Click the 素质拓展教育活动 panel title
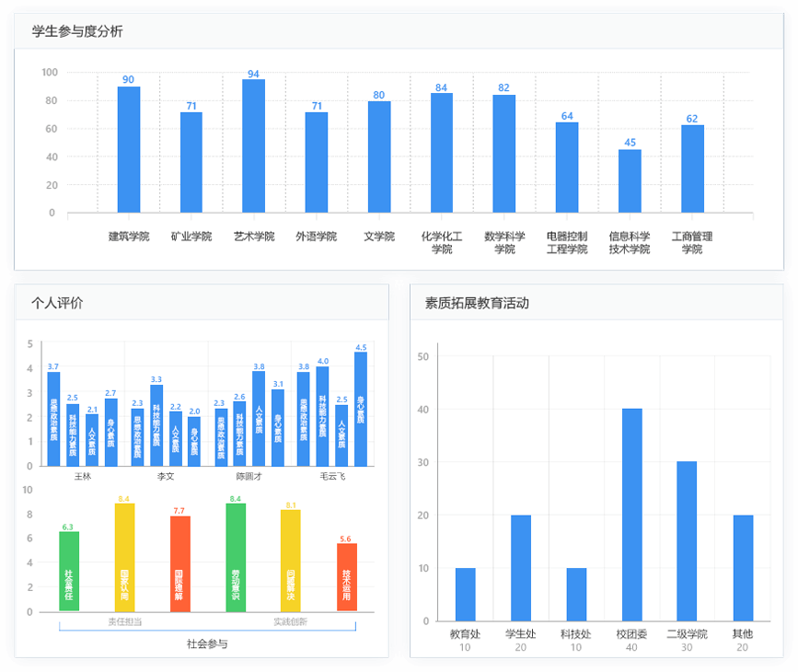 pos(477,302)
